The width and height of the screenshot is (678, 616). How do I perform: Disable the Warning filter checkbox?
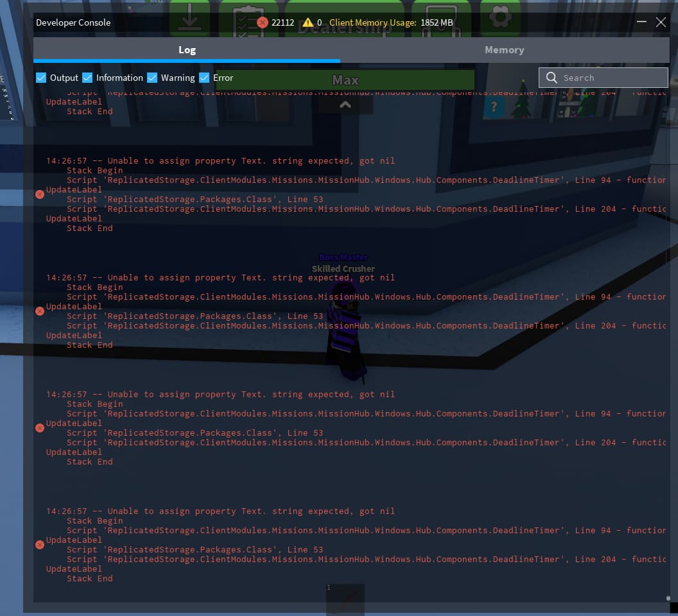152,78
